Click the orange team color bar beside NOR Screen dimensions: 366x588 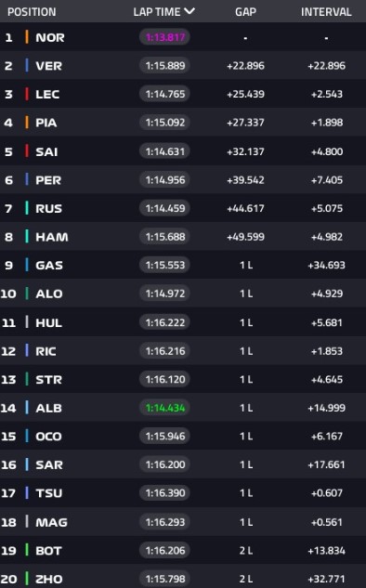27,37
